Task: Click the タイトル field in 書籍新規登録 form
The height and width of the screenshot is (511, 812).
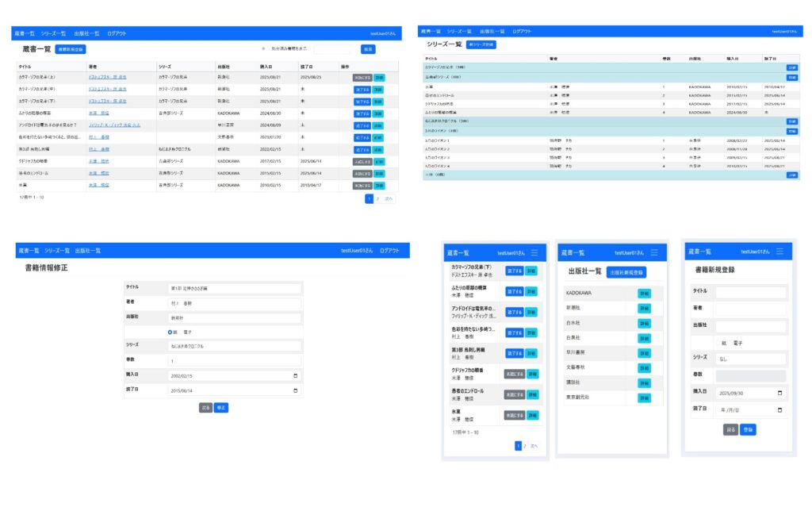Action: (750, 292)
